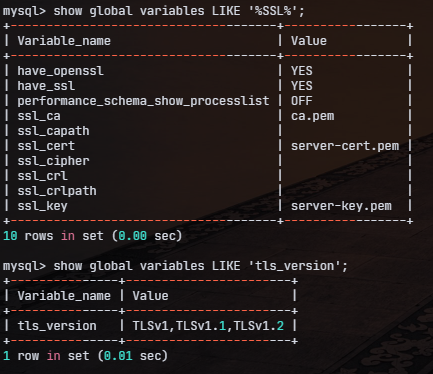Select the ssl_crl variable name
Viewport: 433px width, 374px height.
(x=42, y=176)
